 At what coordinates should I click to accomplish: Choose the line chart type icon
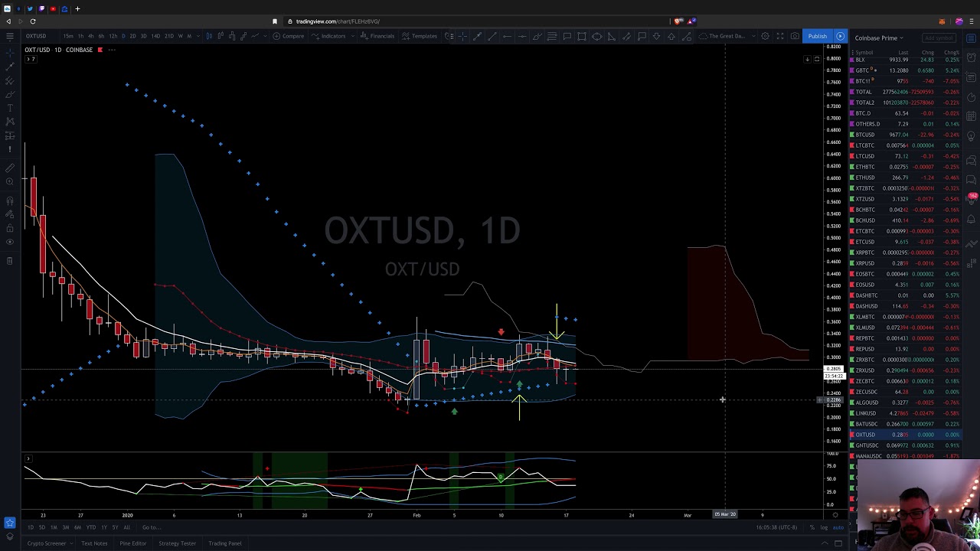coord(255,36)
